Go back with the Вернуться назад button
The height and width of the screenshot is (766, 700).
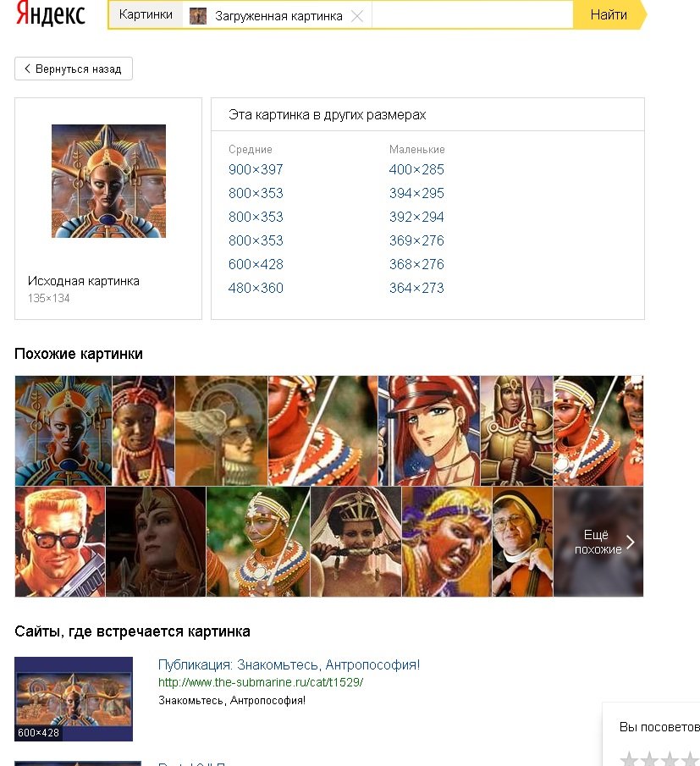point(74,69)
